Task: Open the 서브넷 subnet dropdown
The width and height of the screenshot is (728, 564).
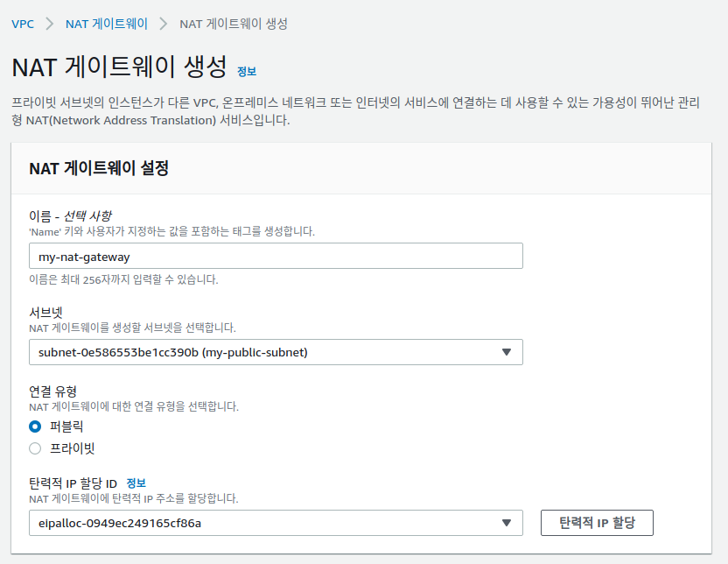Action: (276, 352)
